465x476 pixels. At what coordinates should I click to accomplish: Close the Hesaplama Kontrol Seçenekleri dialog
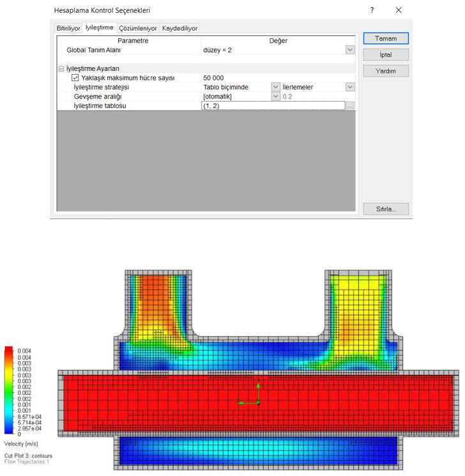coord(399,10)
